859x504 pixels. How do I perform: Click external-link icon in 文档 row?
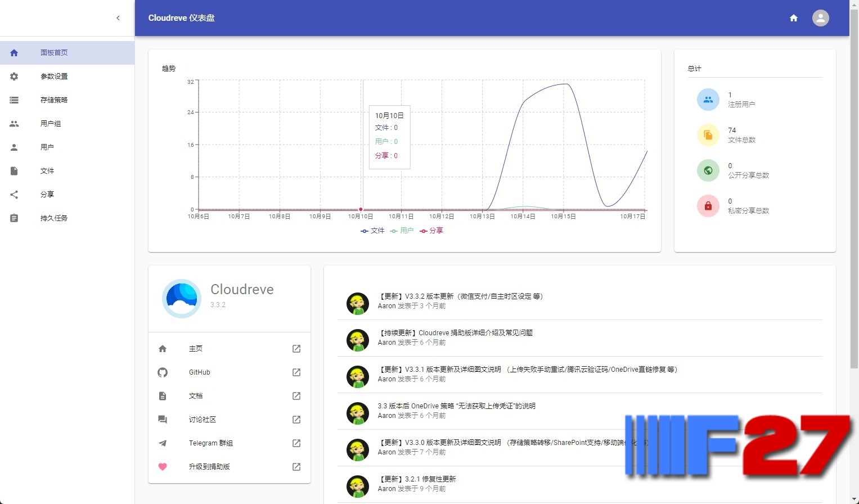296,396
